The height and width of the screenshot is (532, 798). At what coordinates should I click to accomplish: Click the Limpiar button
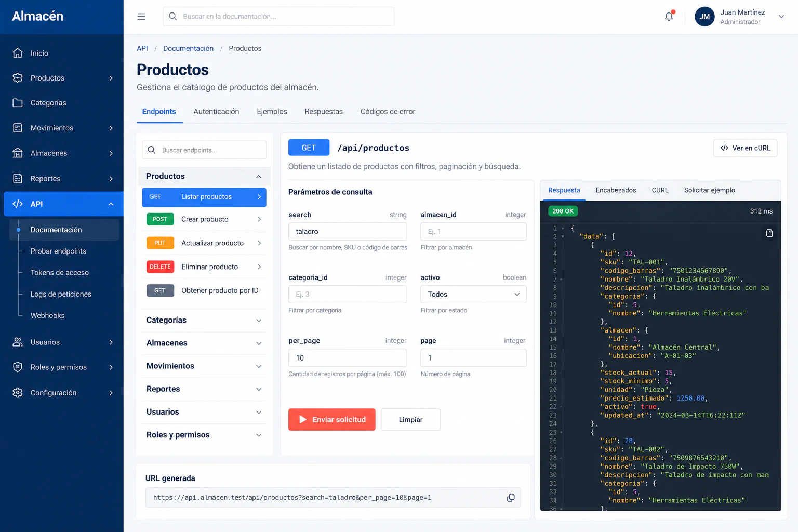pos(410,420)
